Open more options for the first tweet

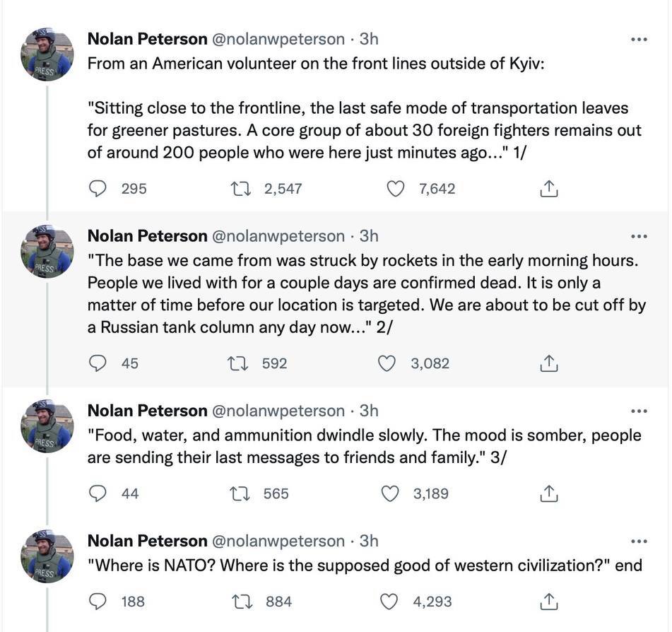pos(639,40)
